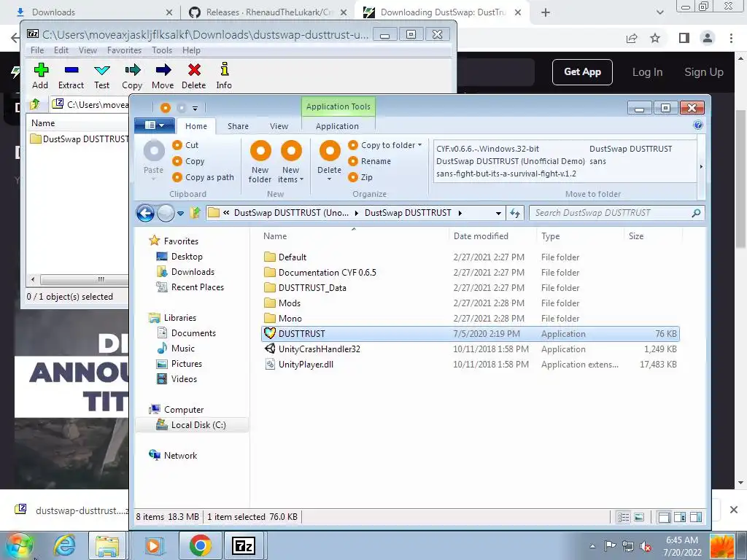Bookmark page with Chrome star icon
The width and height of the screenshot is (747, 560).
click(656, 38)
